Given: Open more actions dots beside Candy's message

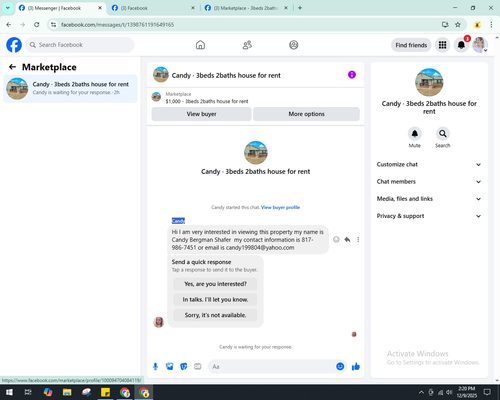Looking at the screenshot, I should pos(358,239).
